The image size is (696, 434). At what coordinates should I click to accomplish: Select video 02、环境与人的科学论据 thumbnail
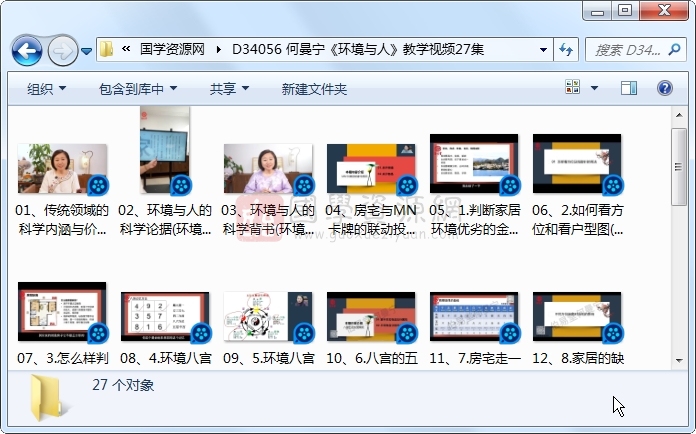(x=165, y=150)
